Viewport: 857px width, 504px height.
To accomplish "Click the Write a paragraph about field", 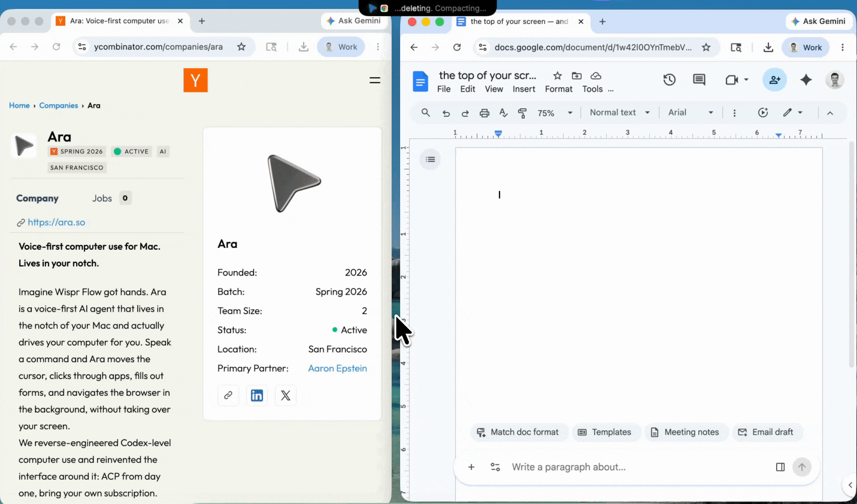I will [569, 467].
